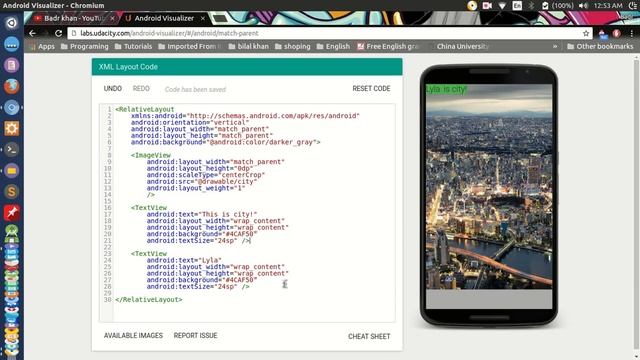The width and height of the screenshot is (640, 360).
Task: Open the Chromium three-dot menu
Action: pos(632,33)
